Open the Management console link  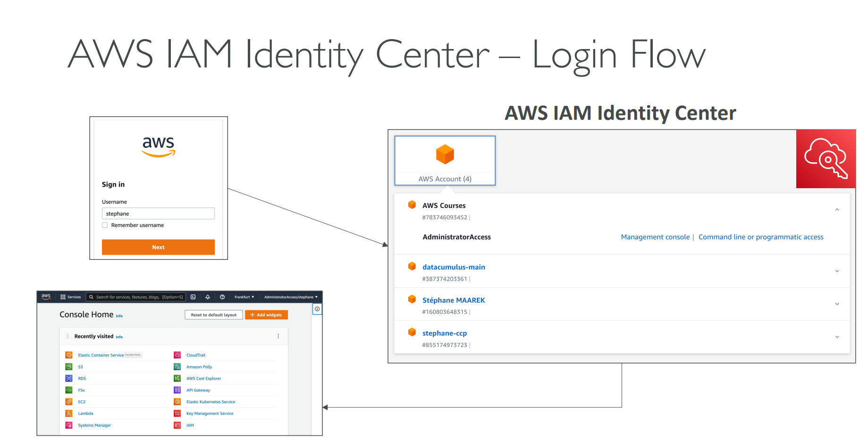pyautogui.click(x=655, y=237)
